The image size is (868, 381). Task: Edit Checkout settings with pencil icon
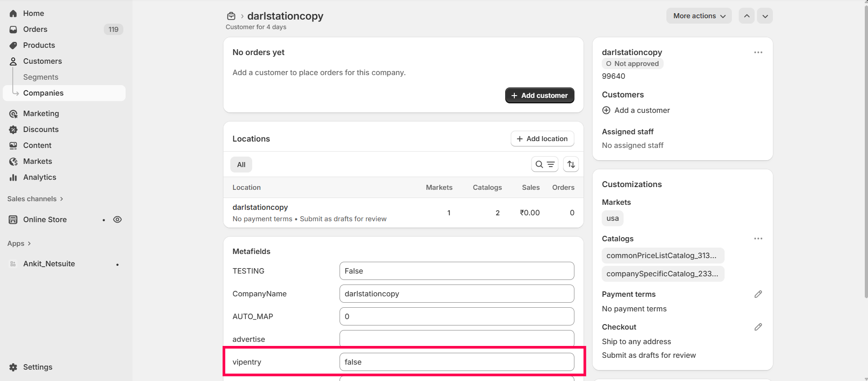[x=758, y=327]
